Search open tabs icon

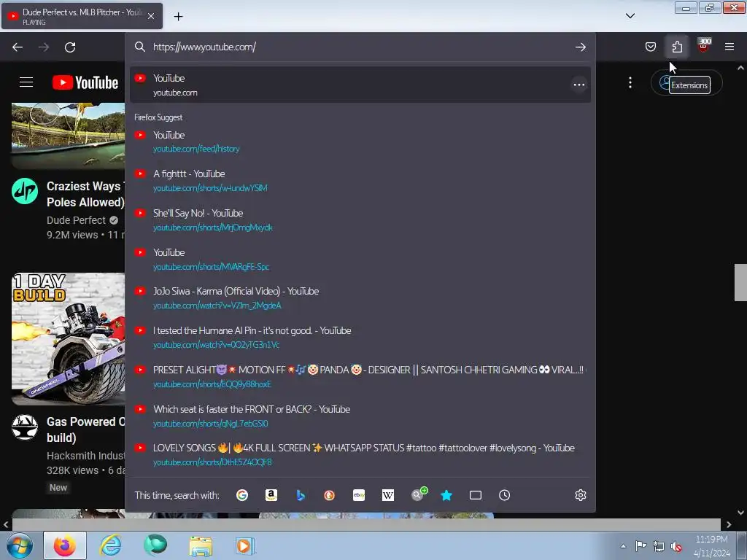(476, 495)
